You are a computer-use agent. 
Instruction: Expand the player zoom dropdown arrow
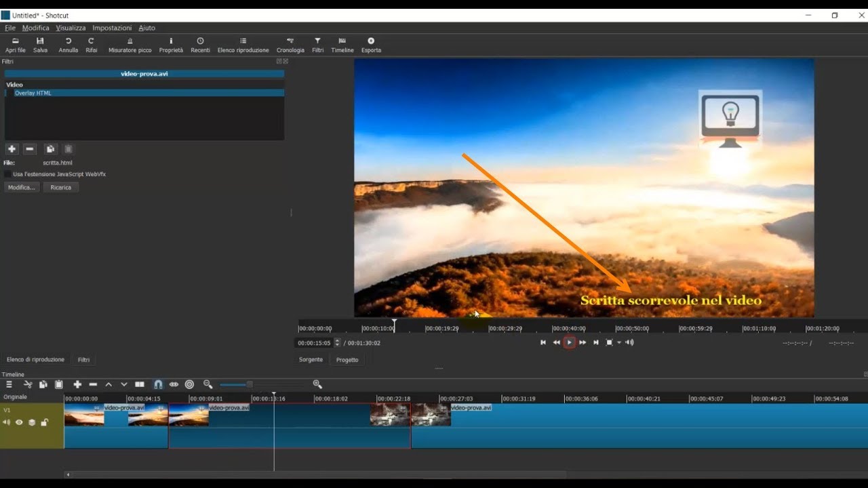pos(619,343)
